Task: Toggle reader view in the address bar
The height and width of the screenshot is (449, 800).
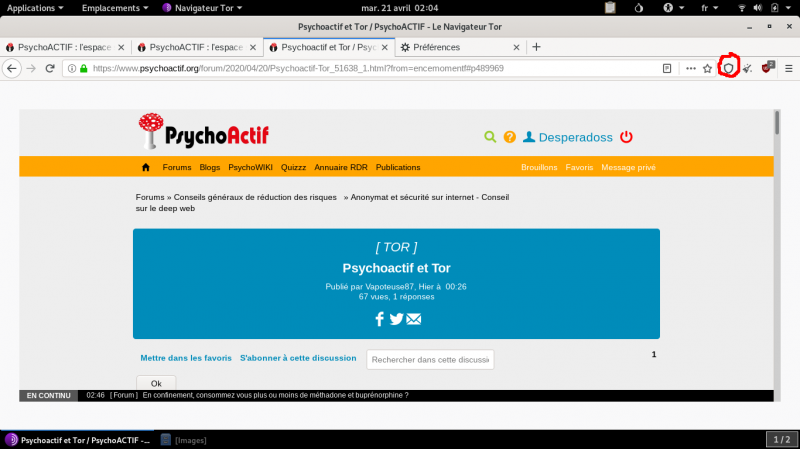Action: pyautogui.click(x=667, y=68)
